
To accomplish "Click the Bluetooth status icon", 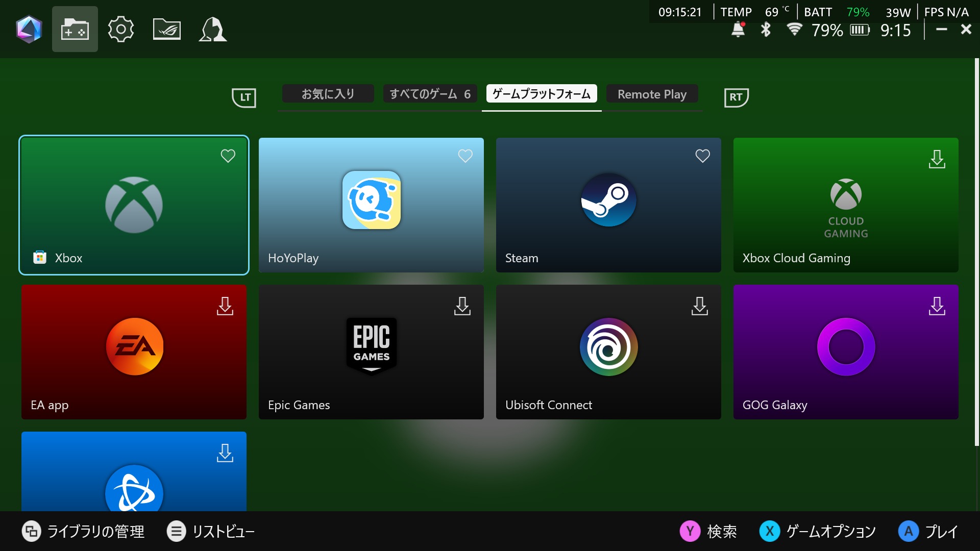I will tap(766, 30).
